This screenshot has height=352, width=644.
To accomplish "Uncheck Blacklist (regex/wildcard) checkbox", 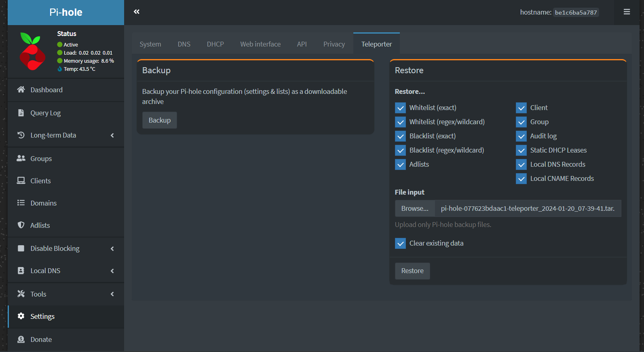I will (x=400, y=150).
